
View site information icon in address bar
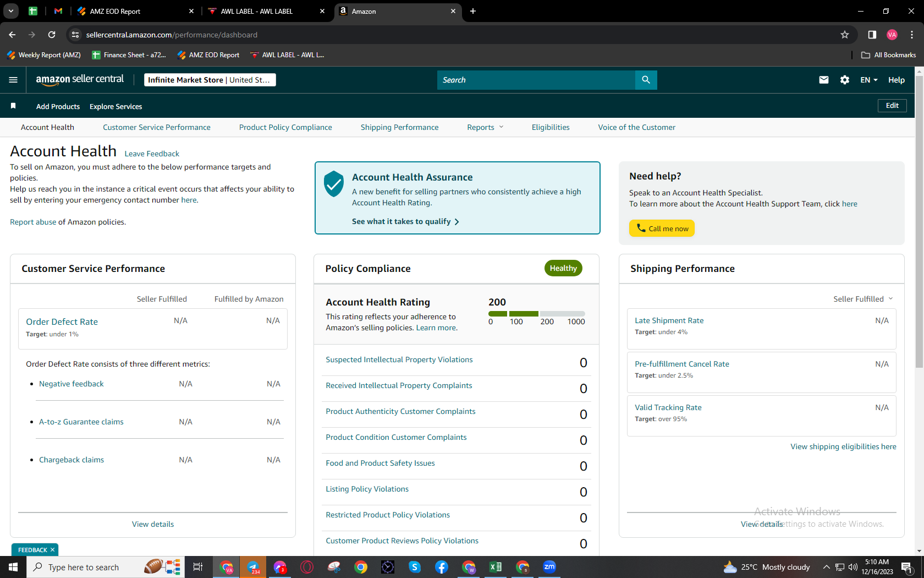pyautogui.click(x=75, y=35)
